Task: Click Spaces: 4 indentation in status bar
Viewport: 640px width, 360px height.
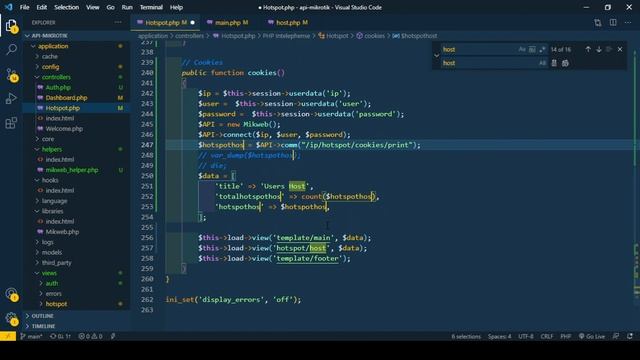Action: [499, 336]
